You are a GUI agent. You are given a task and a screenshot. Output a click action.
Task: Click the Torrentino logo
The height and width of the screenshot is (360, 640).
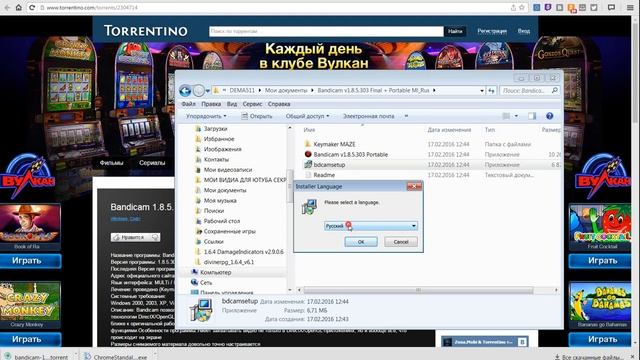(x=146, y=31)
